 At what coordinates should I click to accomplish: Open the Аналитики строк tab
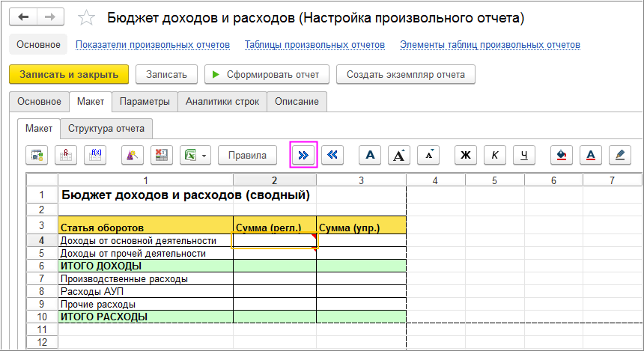[222, 101]
